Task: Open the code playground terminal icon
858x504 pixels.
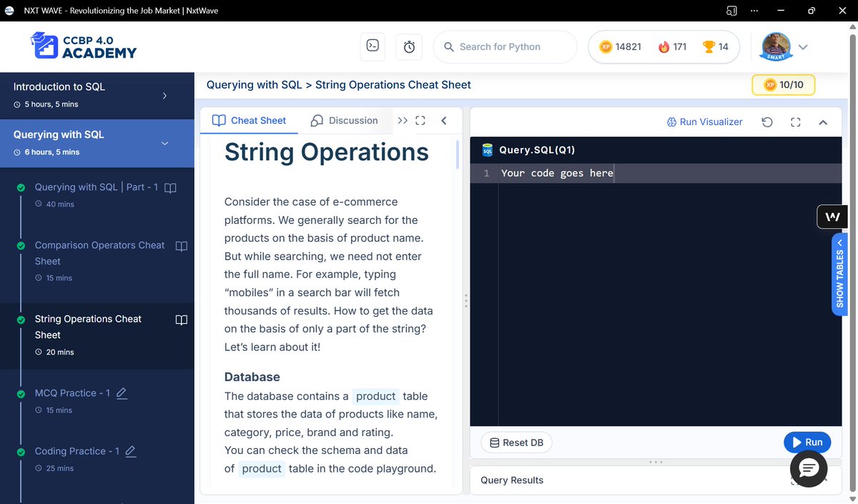Action: coord(373,46)
